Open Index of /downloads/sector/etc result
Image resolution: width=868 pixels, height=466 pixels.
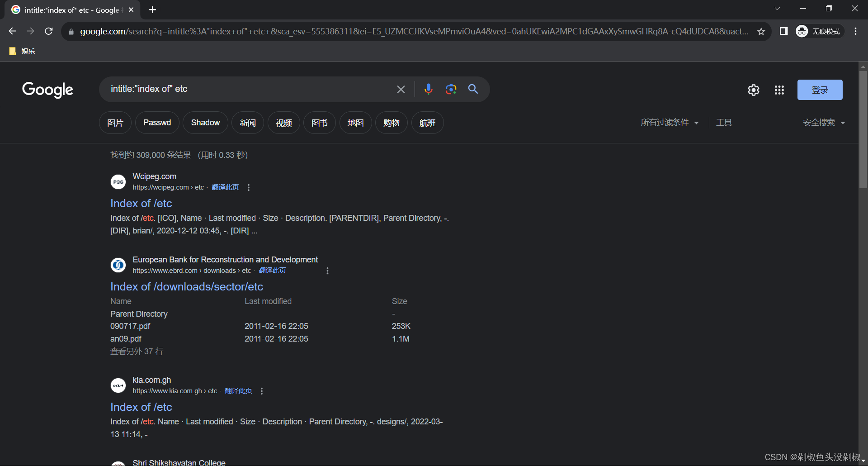click(x=187, y=287)
